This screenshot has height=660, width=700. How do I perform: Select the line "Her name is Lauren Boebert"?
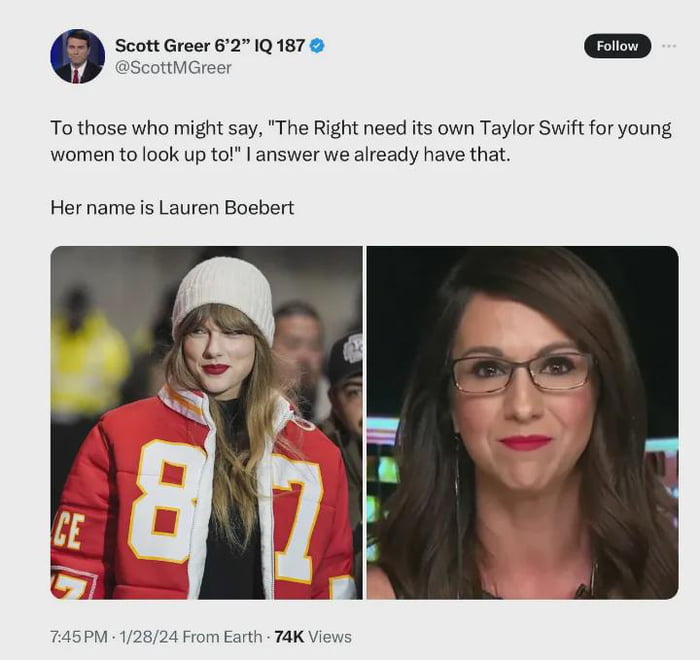point(172,208)
